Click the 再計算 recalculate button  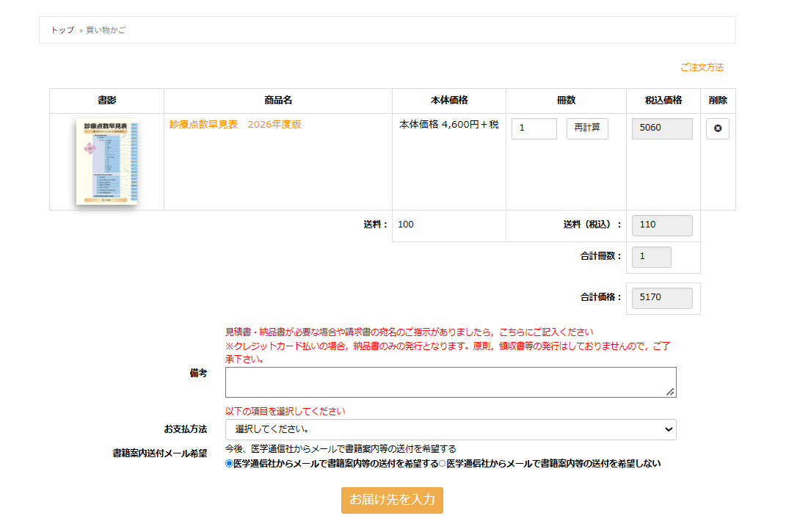tap(587, 128)
